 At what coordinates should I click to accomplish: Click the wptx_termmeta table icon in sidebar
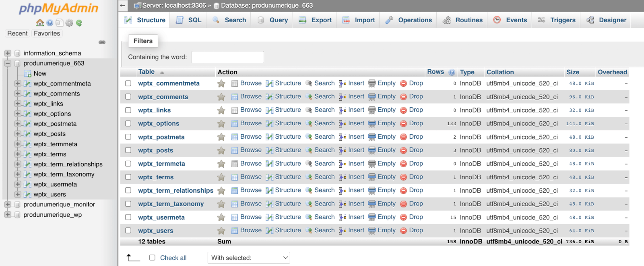click(x=27, y=144)
